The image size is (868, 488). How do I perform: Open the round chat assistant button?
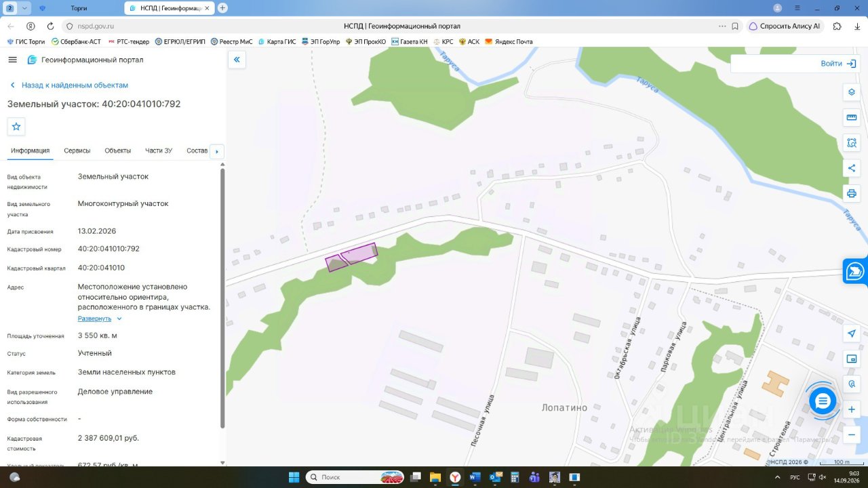823,401
